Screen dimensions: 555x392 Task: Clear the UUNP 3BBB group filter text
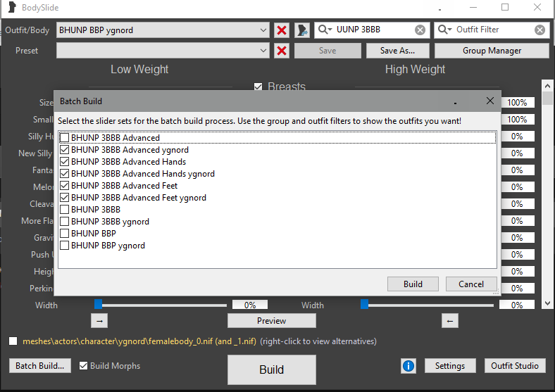420,30
